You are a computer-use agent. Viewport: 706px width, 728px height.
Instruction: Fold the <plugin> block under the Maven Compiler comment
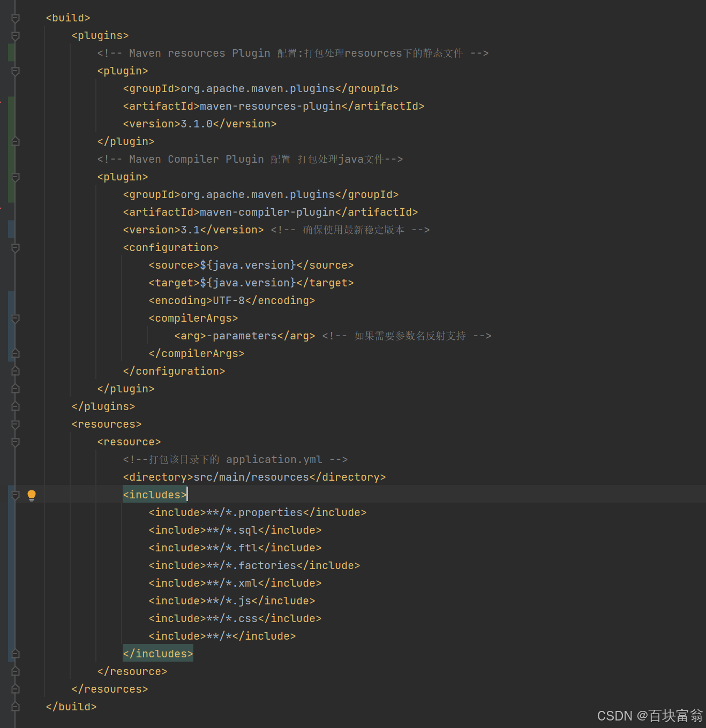pyautogui.click(x=16, y=177)
